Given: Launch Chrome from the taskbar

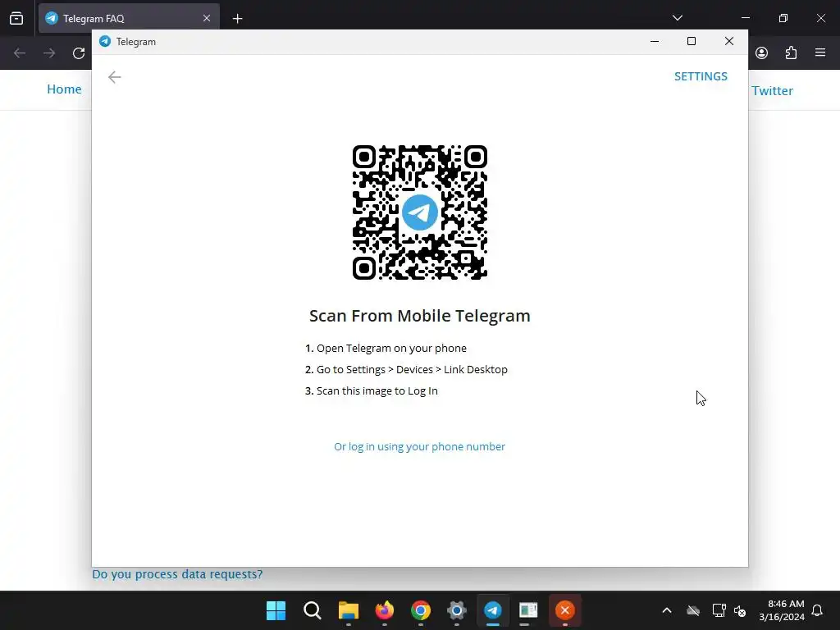Looking at the screenshot, I should (x=421, y=610).
